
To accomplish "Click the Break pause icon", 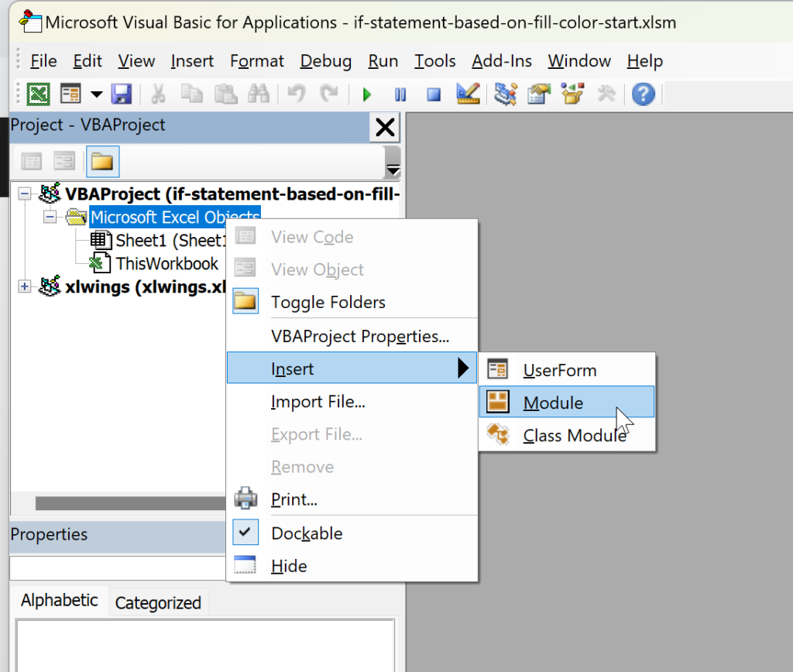I will point(400,94).
